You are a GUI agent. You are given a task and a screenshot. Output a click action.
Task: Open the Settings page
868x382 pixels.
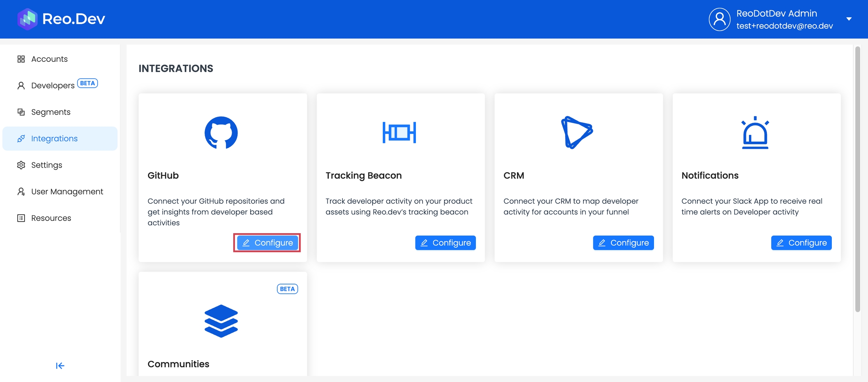pos(47,165)
